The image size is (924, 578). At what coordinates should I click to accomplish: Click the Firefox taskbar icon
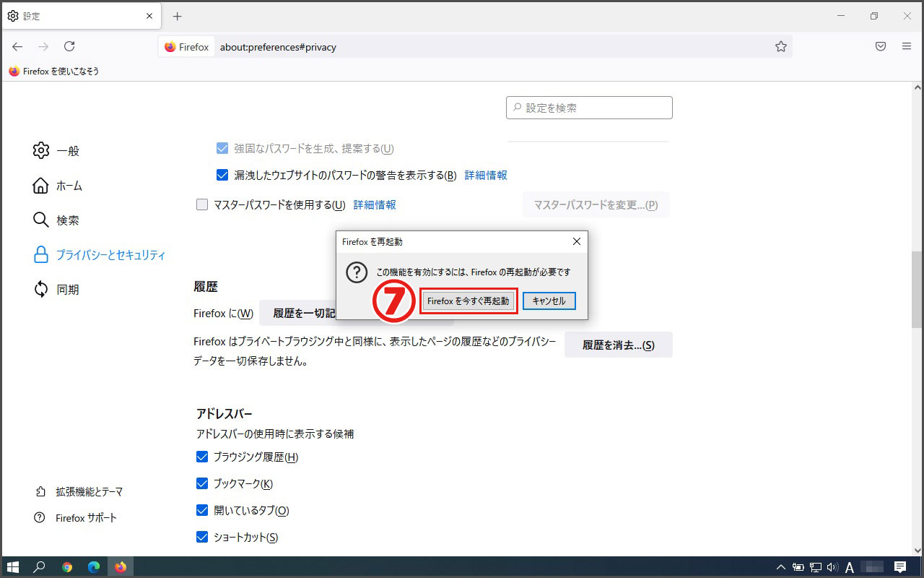121,567
